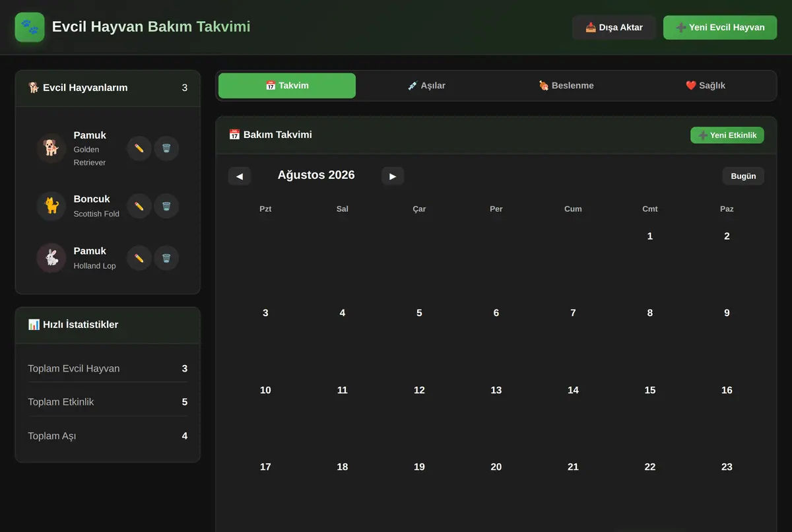The height and width of the screenshot is (532, 792).
Task: Click the Evcil Hayvanlarım panel heading
Action: click(78, 88)
